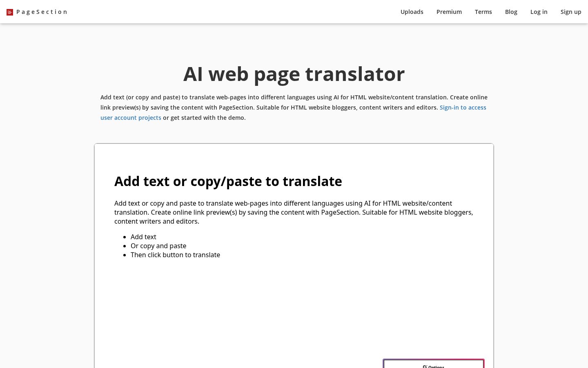The width and height of the screenshot is (588, 368).
Task: Click the PageSection red logo icon
Action: (x=10, y=12)
